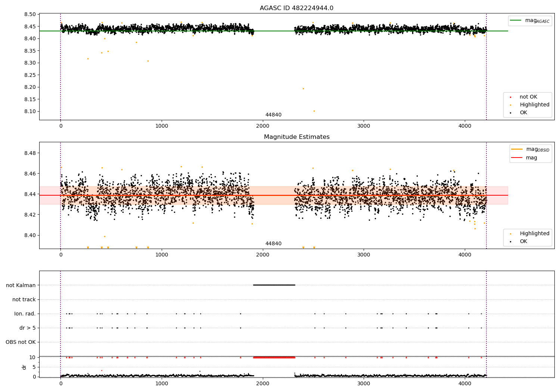Select the mag AGASC legend entry in top plot
The height and width of the screenshot is (392, 560).
530,21
